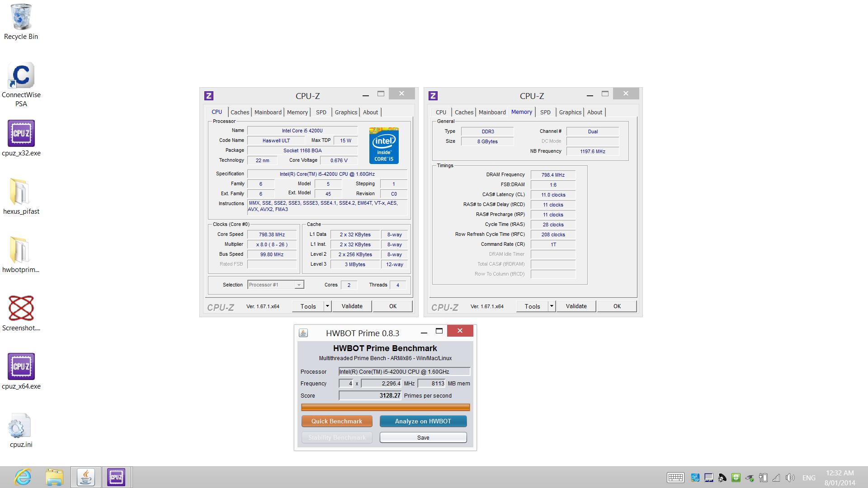Expand Tools dropdown arrow in left CPU-Z
This screenshot has height=488, width=868.
pos(327,306)
